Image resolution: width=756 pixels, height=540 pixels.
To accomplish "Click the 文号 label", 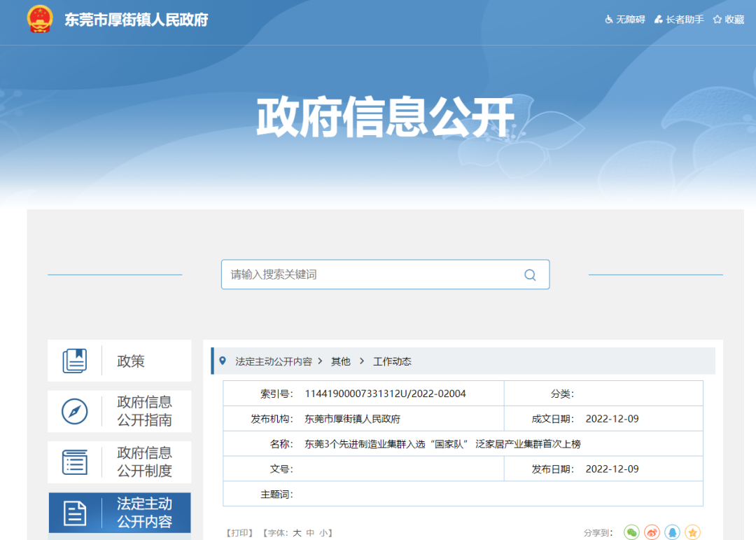I will (x=281, y=469).
